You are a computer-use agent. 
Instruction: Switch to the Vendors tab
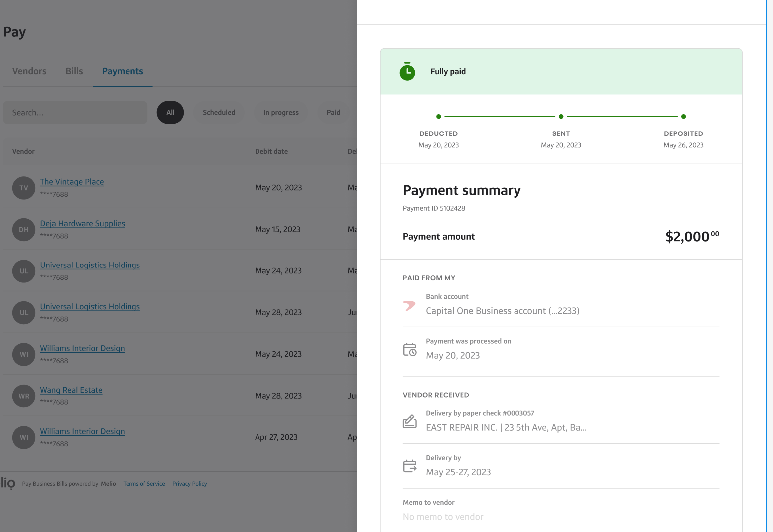pos(29,71)
